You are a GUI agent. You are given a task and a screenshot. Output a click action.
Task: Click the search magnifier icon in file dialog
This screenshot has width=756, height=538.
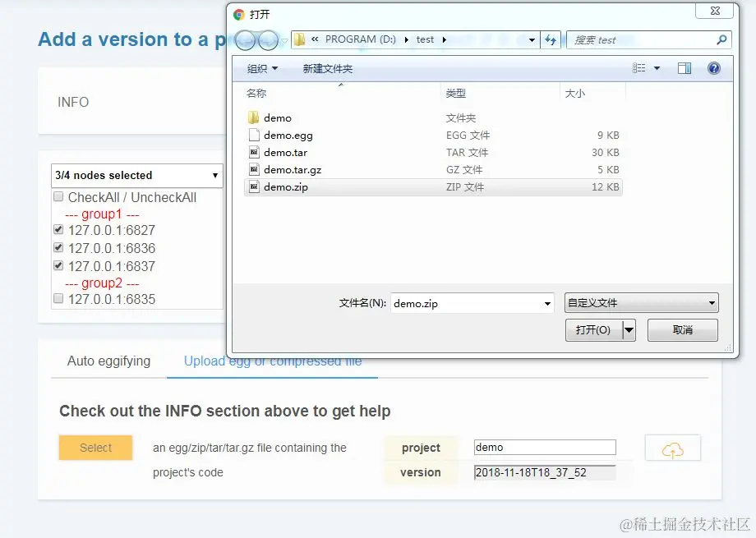[x=721, y=39]
